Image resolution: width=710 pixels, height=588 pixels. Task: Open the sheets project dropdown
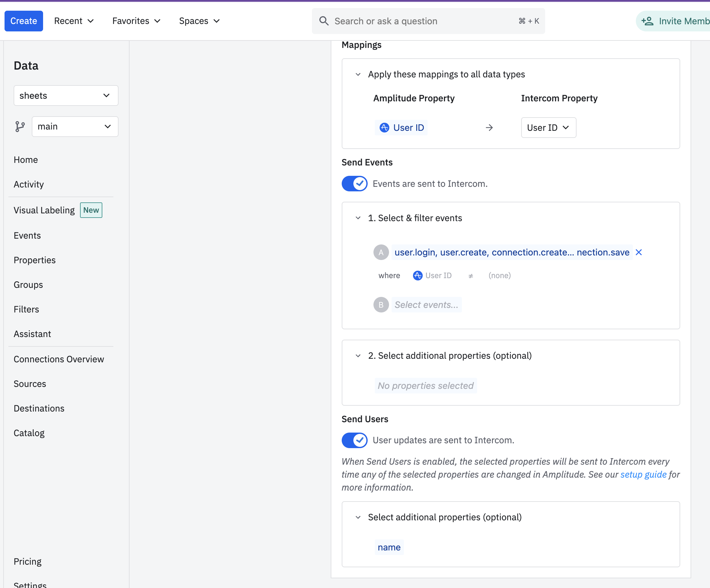point(65,96)
